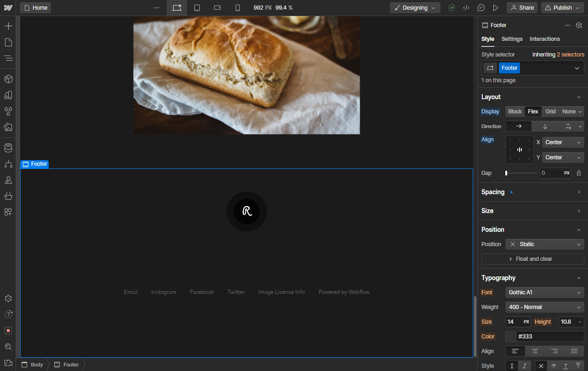This screenshot has width=588, height=371.
Task: Open the Assets image icon
Action: pyautogui.click(x=8, y=127)
